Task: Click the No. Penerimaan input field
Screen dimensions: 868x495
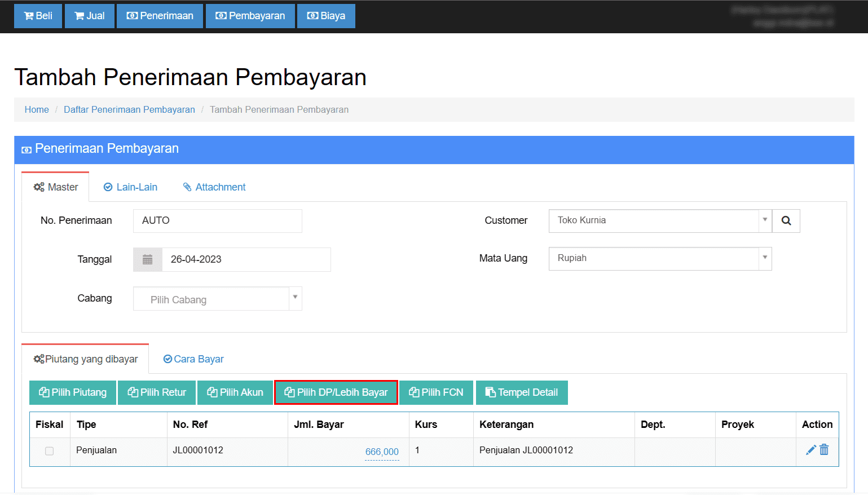Action: point(217,220)
